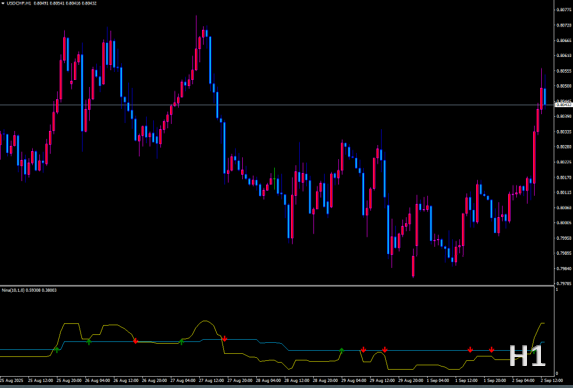Click the 0.80170 price scale label
This screenshot has height=388, width=573.
(x=564, y=177)
